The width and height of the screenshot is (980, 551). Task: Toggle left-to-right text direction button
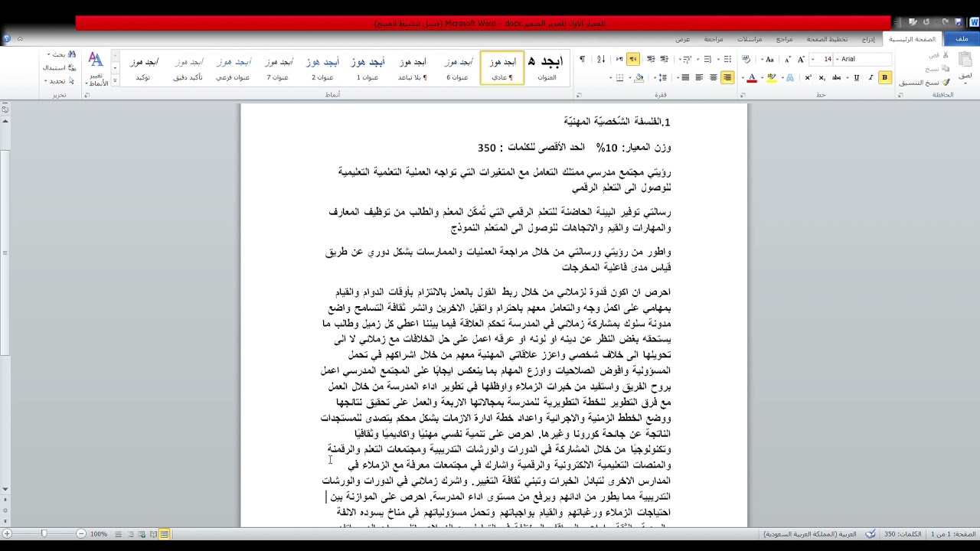tap(619, 59)
